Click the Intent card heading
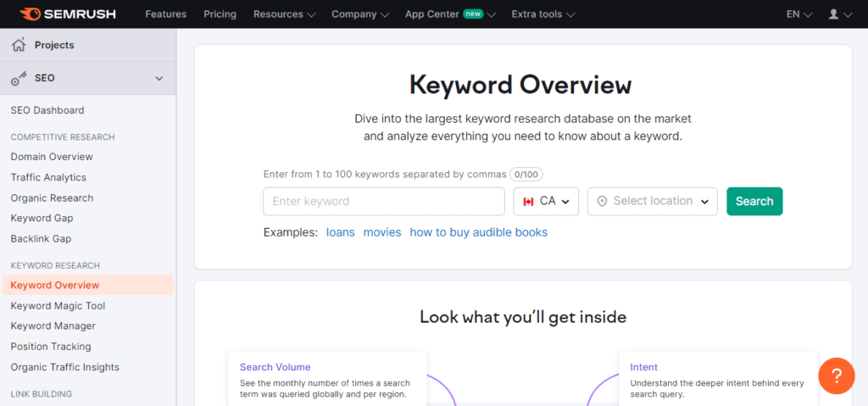The image size is (868, 406). pyautogui.click(x=644, y=367)
